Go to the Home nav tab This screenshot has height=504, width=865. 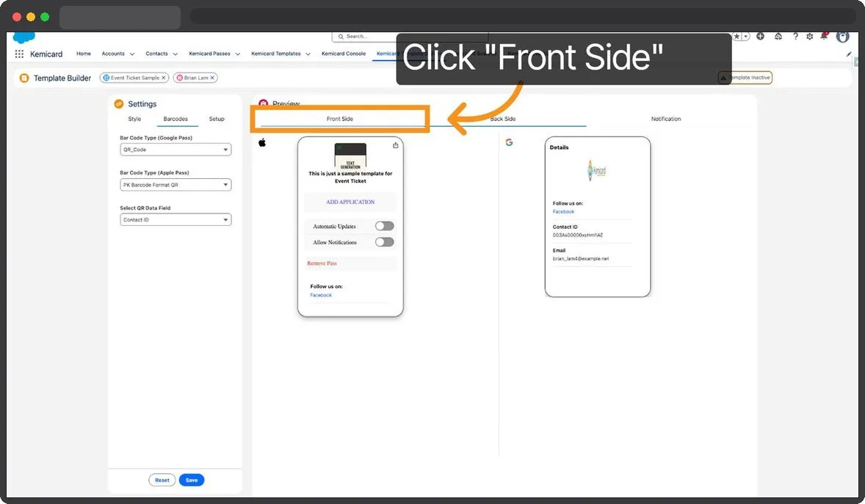click(83, 54)
